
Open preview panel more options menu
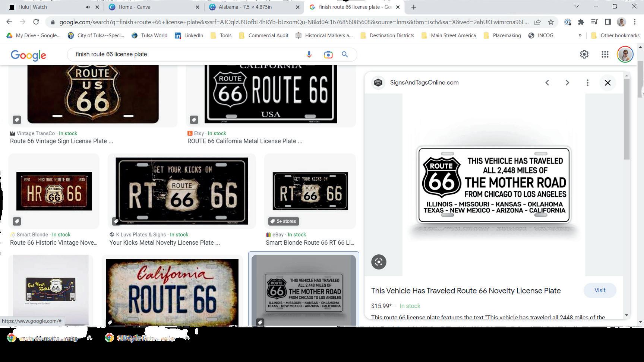point(587,83)
